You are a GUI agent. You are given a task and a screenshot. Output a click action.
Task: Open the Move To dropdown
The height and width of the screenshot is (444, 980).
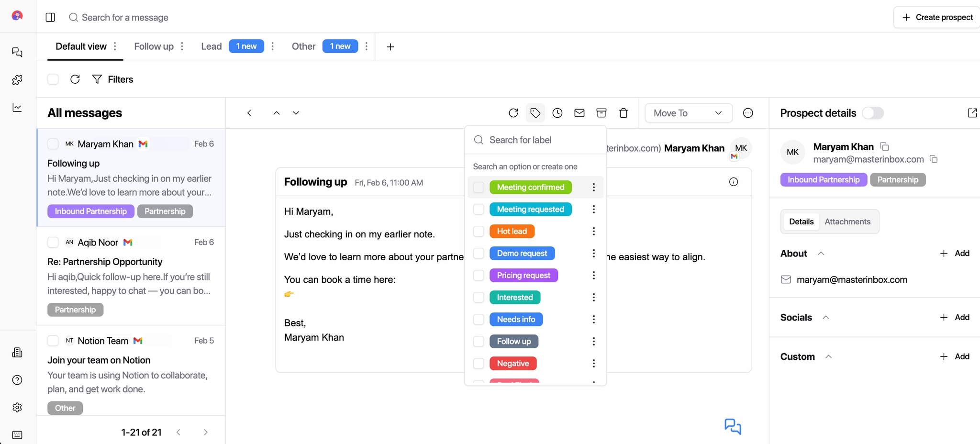coord(688,113)
